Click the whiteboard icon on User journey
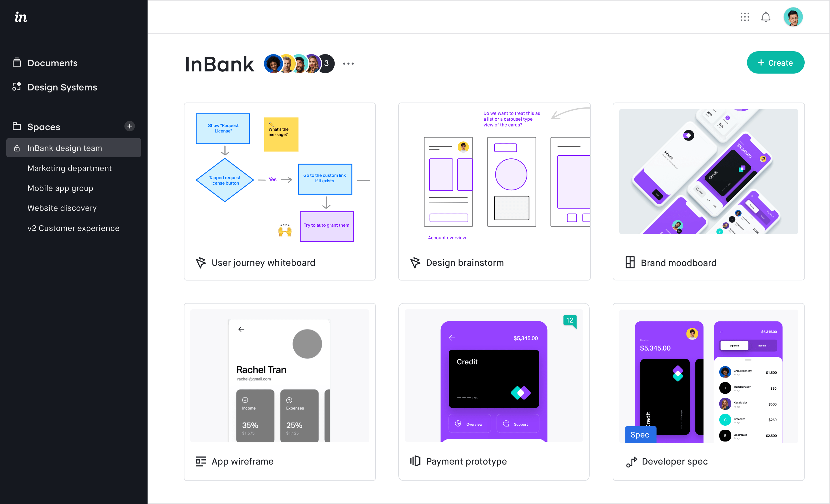830x504 pixels. (x=201, y=262)
